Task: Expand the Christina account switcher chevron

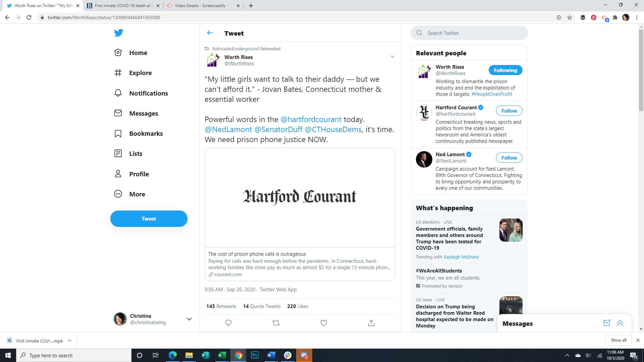Action: 189,319
